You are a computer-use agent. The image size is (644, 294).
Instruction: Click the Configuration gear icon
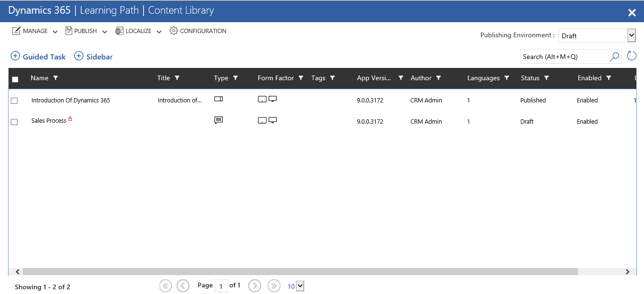click(174, 31)
